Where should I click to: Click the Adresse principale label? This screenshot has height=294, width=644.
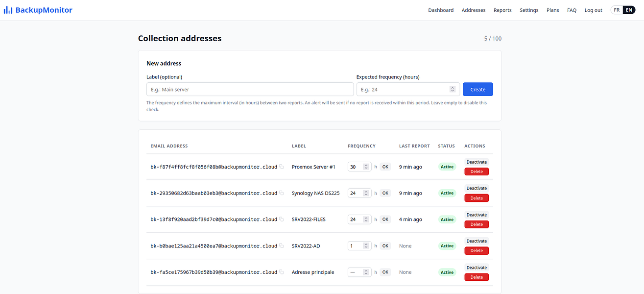(313, 272)
